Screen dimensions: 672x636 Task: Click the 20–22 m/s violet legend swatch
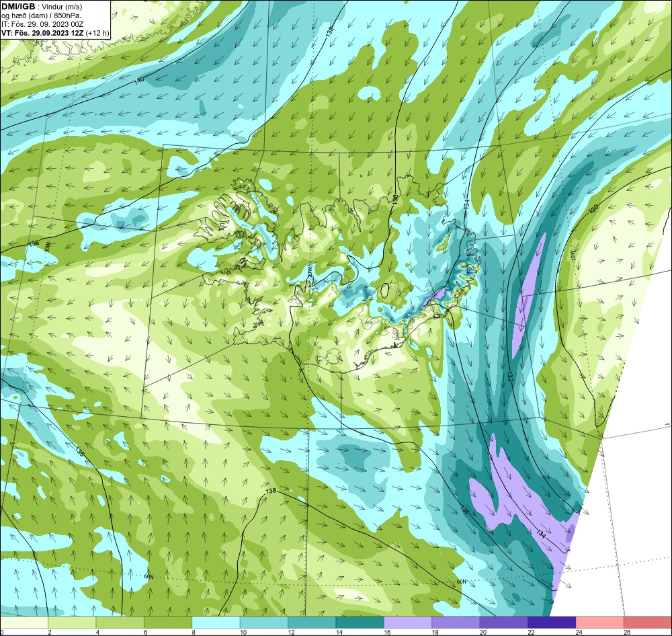pos(504,623)
